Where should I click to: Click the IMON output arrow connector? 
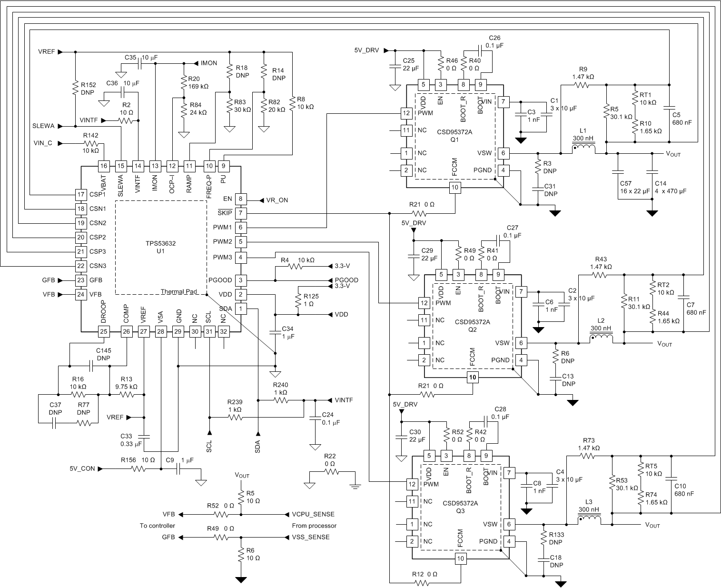coord(197,62)
